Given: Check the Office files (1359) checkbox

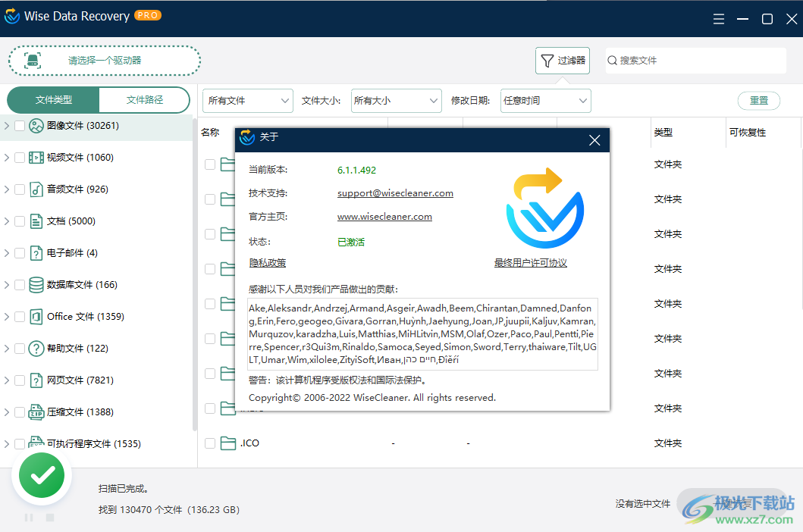Looking at the screenshot, I should (x=20, y=317).
